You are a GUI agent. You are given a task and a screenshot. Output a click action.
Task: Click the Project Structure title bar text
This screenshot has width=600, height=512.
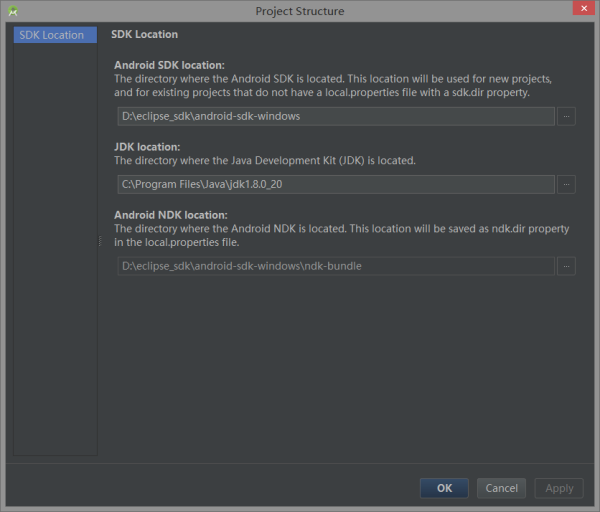pos(300,11)
